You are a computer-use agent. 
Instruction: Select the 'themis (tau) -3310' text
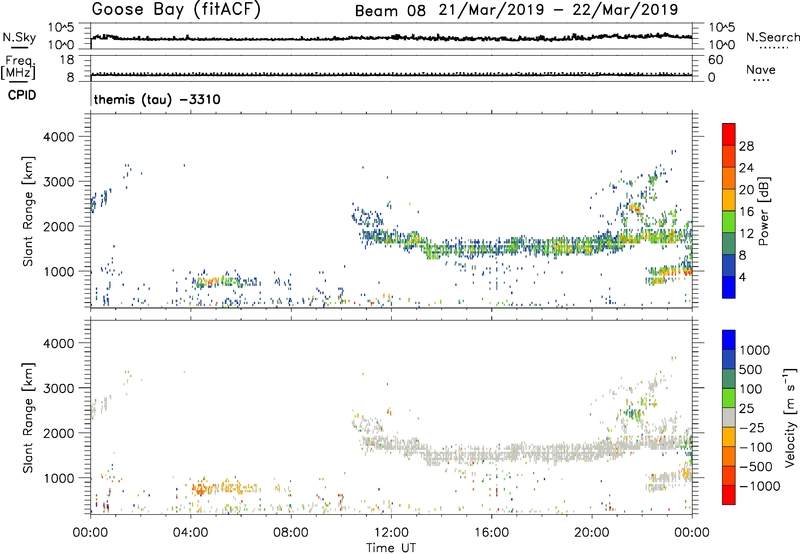coord(157,99)
